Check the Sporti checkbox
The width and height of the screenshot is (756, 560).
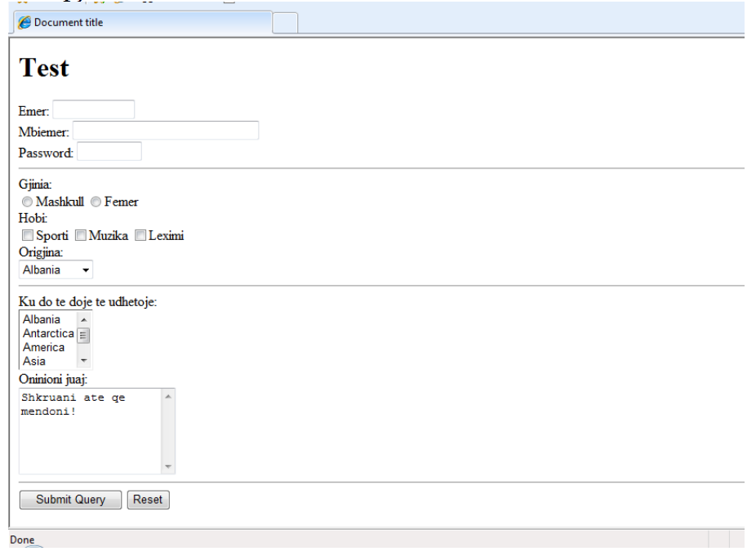coord(27,236)
